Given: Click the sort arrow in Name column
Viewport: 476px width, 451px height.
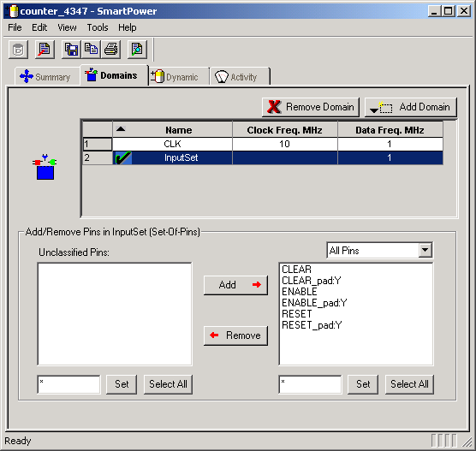Looking at the screenshot, I should pos(121,129).
